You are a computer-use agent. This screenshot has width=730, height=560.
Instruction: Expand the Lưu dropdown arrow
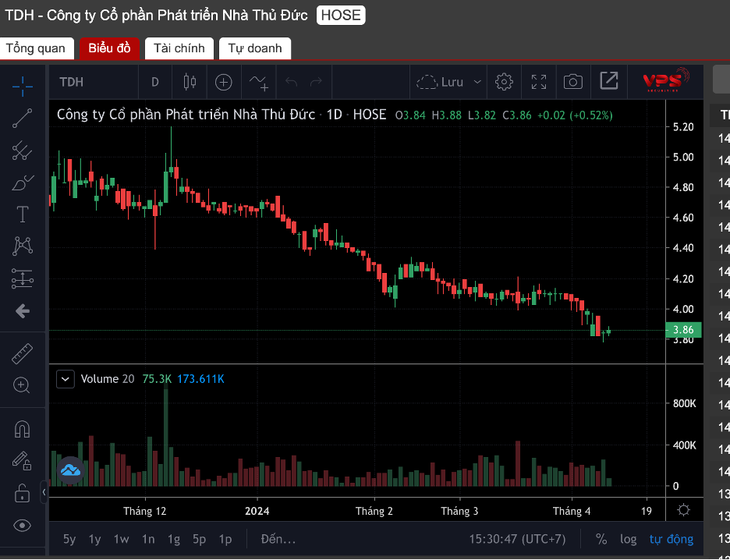pyautogui.click(x=477, y=83)
